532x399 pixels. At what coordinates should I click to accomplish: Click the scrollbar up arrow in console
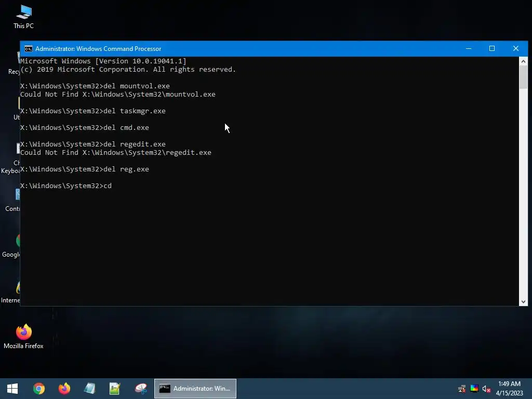(523, 61)
